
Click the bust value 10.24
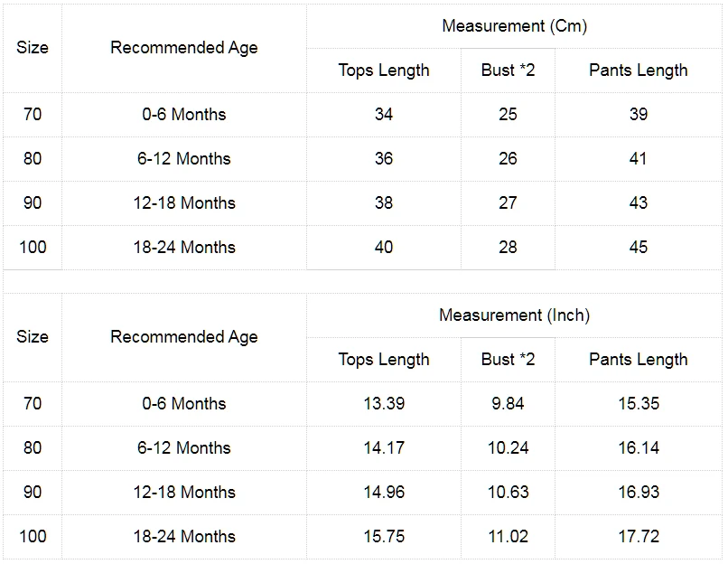point(508,447)
